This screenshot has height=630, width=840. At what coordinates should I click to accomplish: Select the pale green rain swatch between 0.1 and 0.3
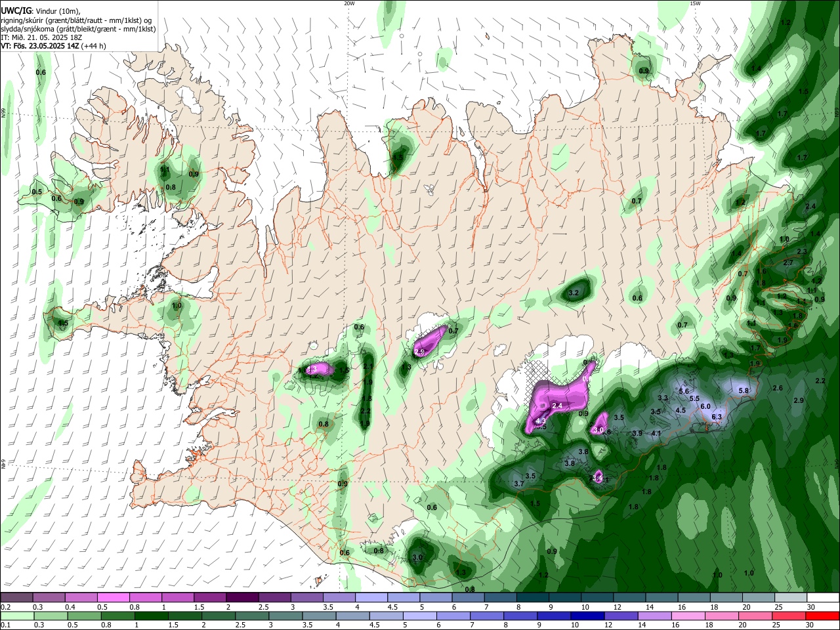click(x=16, y=616)
